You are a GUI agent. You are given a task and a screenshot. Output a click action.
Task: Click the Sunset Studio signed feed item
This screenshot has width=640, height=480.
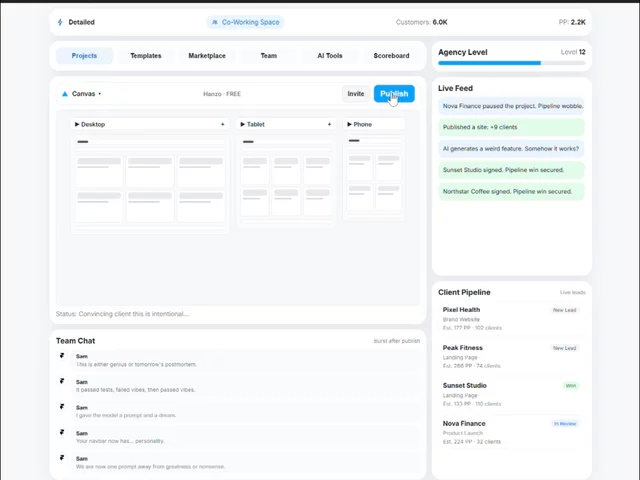[x=511, y=170]
